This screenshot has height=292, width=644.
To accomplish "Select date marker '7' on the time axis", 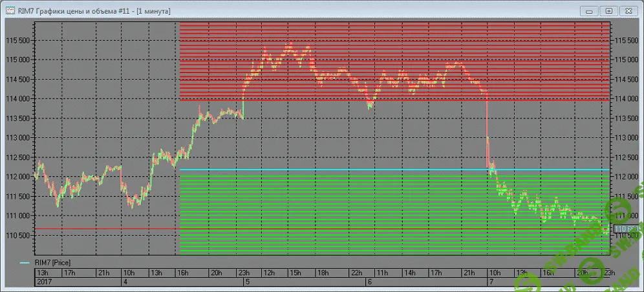I will pyautogui.click(x=491, y=282).
